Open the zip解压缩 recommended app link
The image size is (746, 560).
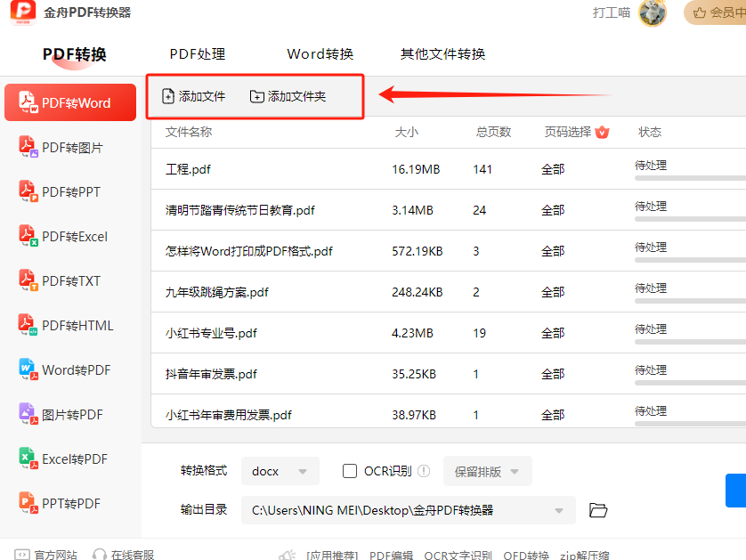[585, 556]
